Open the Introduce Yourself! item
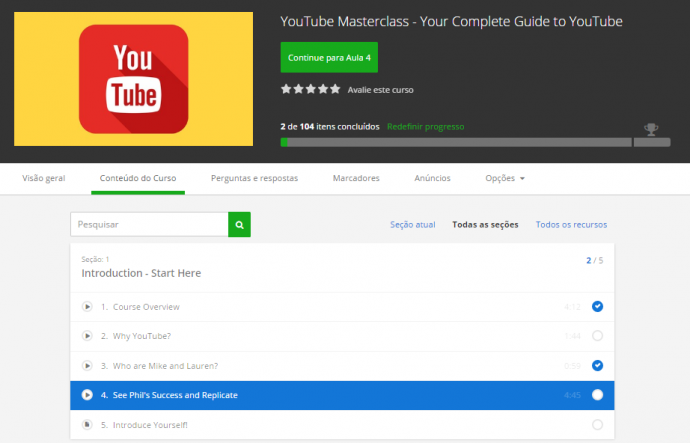Screen dimensions: 690x443 [x=150, y=425]
